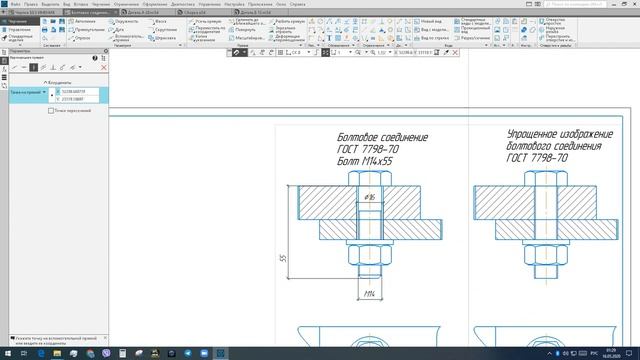Select the Штриховка (hatch) tool
The image size is (640, 360).
162,38
